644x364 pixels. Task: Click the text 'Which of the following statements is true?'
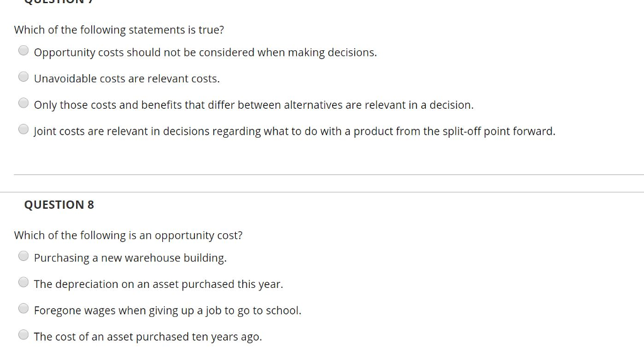118,30
